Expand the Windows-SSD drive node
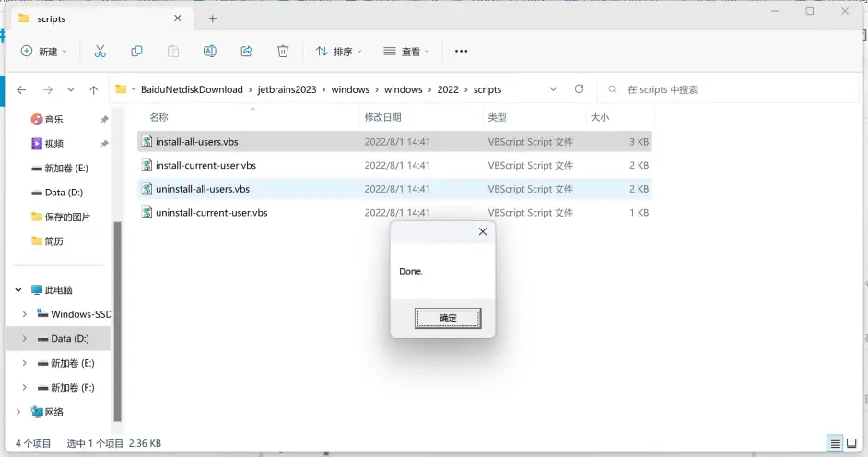 pyautogui.click(x=24, y=314)
